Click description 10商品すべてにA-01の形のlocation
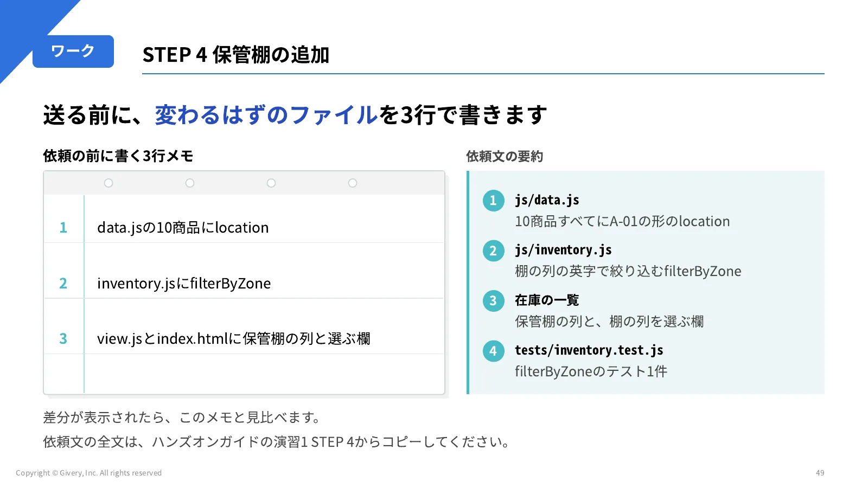Viewport: 868px width, 488px height. pos(622,222)
